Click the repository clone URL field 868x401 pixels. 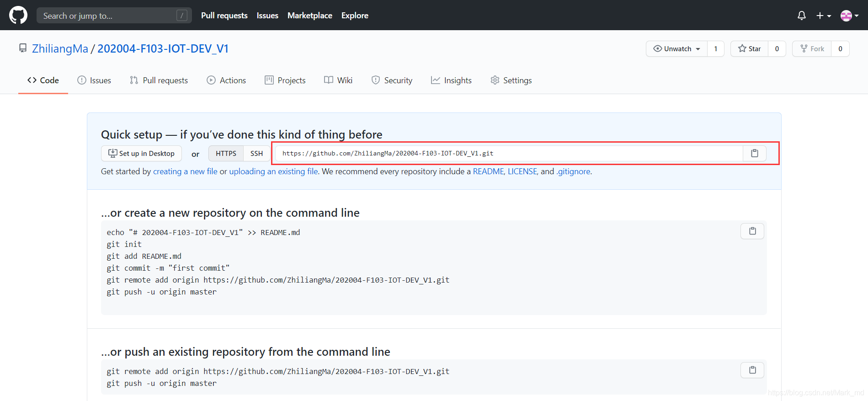click(x=509, y=153)
